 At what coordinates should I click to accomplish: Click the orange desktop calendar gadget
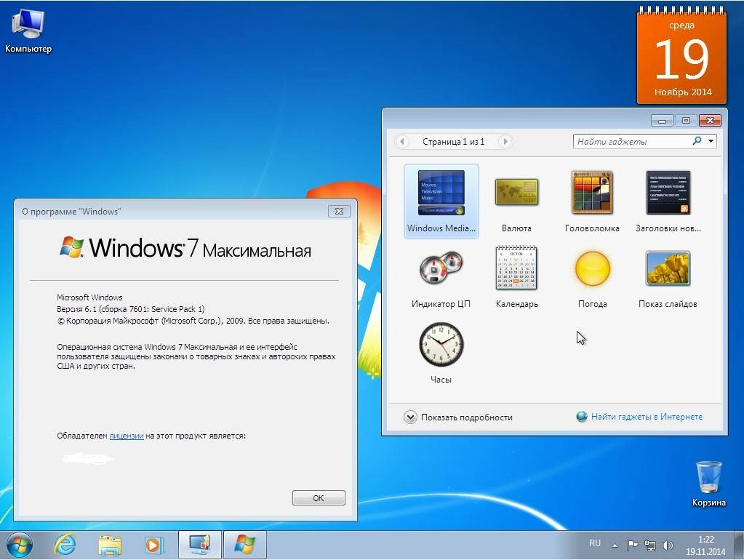pos(682,55)
